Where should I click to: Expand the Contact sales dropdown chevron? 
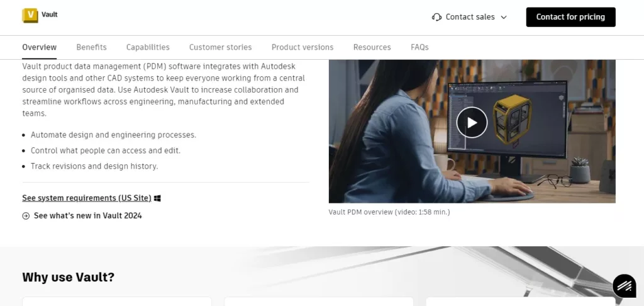coord(504,17)
